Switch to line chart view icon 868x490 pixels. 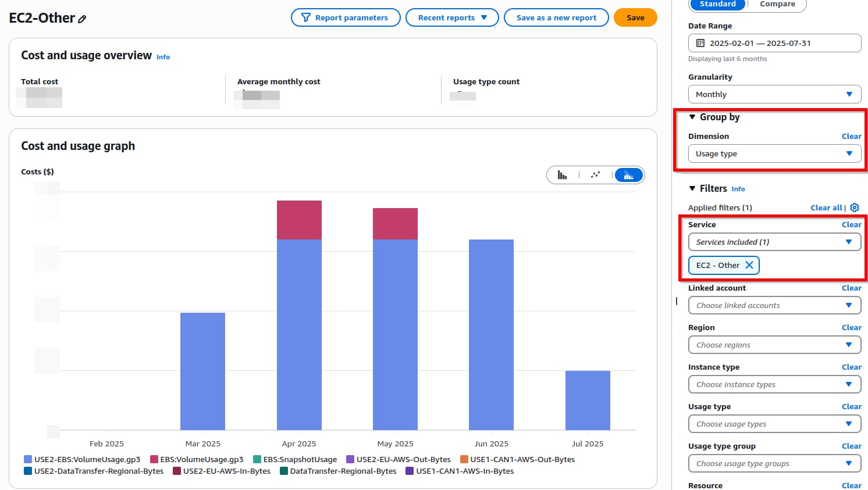click(x=595, y=175)
